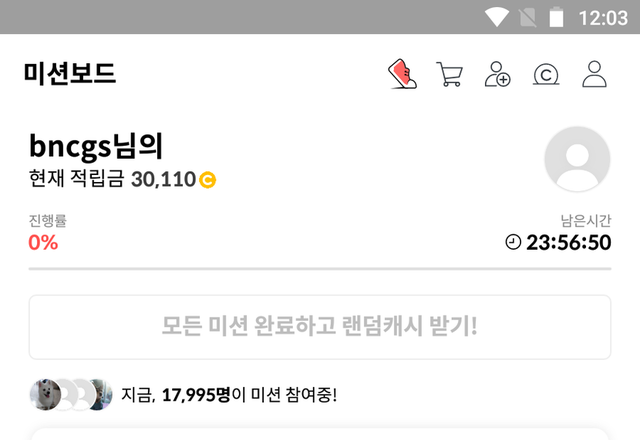
Task: Open the shopping cart icon
Action: (x=449, y=74)
